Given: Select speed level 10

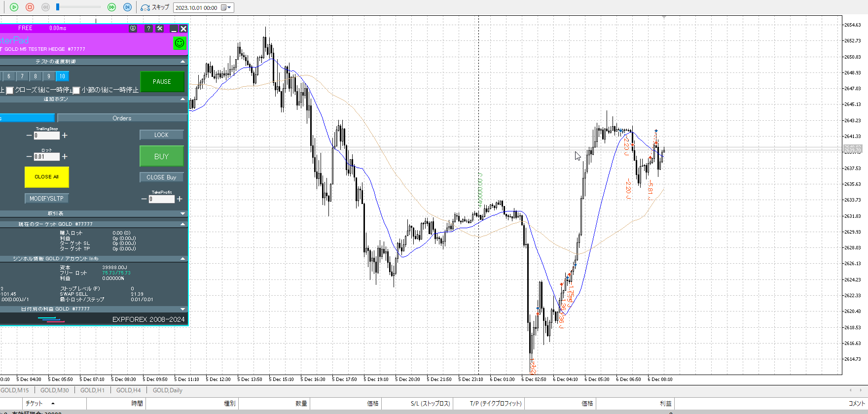Looking at the screenshot, I should [62, 76].
